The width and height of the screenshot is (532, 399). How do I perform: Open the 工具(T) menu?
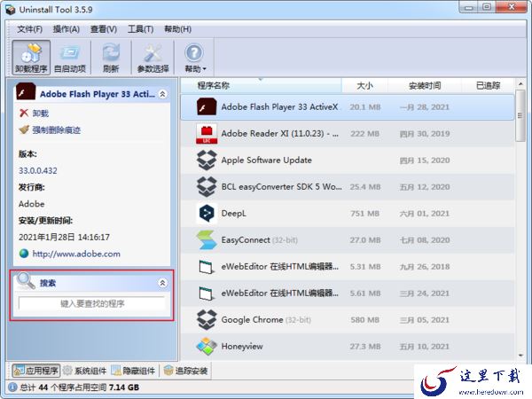(x=140, y=29)
